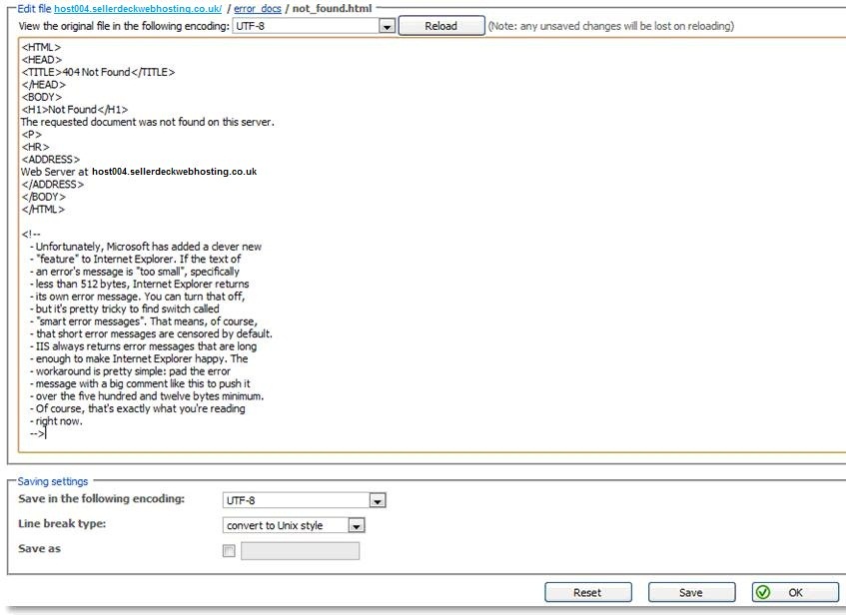Place cursor on the closing </HTML> tag line
846x616 pixels.
point(43,210)
